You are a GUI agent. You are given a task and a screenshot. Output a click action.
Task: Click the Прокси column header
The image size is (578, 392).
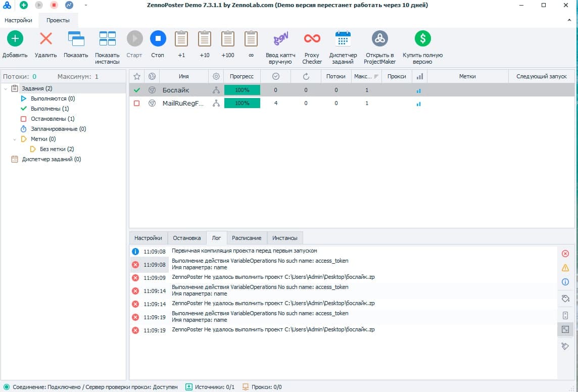(397, 76)
